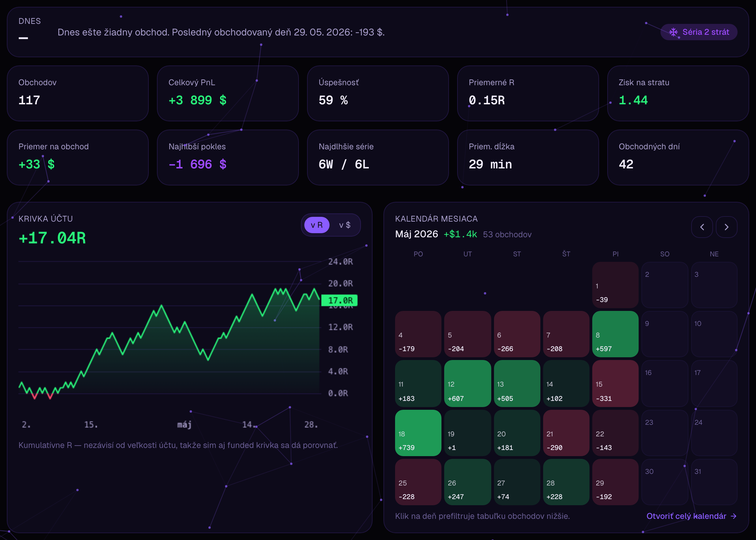
Task: Click the 'Obchodných dní' value 42
Action: click(626, 164)
